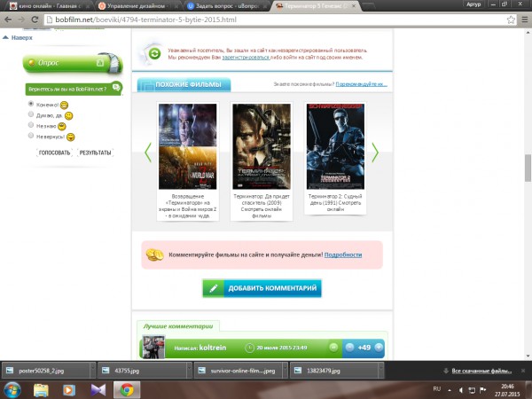This screenshot has height=399, width=532.
Task: Select the 'Думаю, да' poll option
Action: pyautogui.click(x=31, y=114)
